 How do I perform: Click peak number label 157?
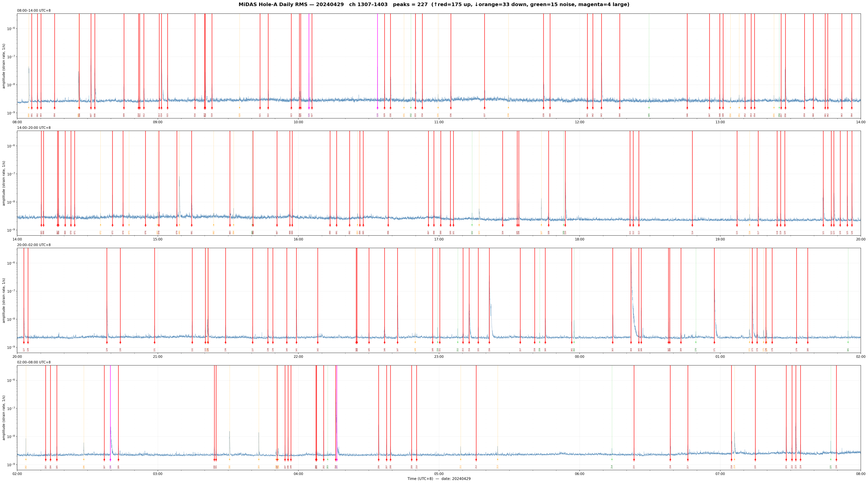point(520,350)
